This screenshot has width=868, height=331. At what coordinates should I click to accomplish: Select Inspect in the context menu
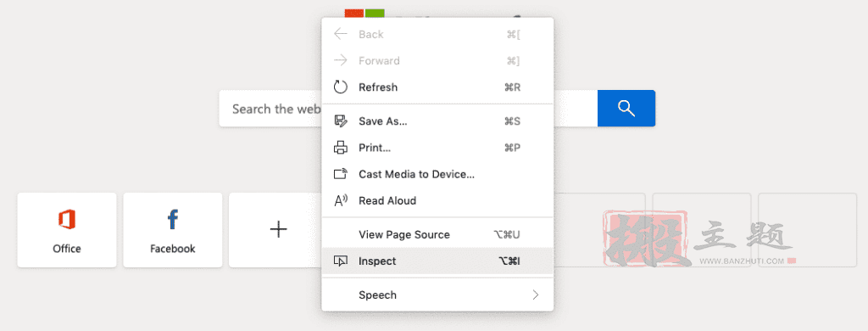pos(437,261)
